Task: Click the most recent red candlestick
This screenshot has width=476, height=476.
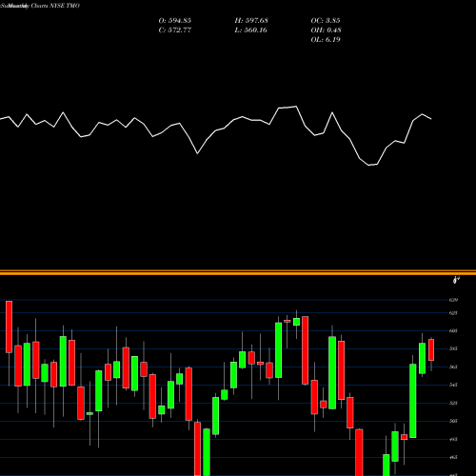Action: (x=431, y=349)
